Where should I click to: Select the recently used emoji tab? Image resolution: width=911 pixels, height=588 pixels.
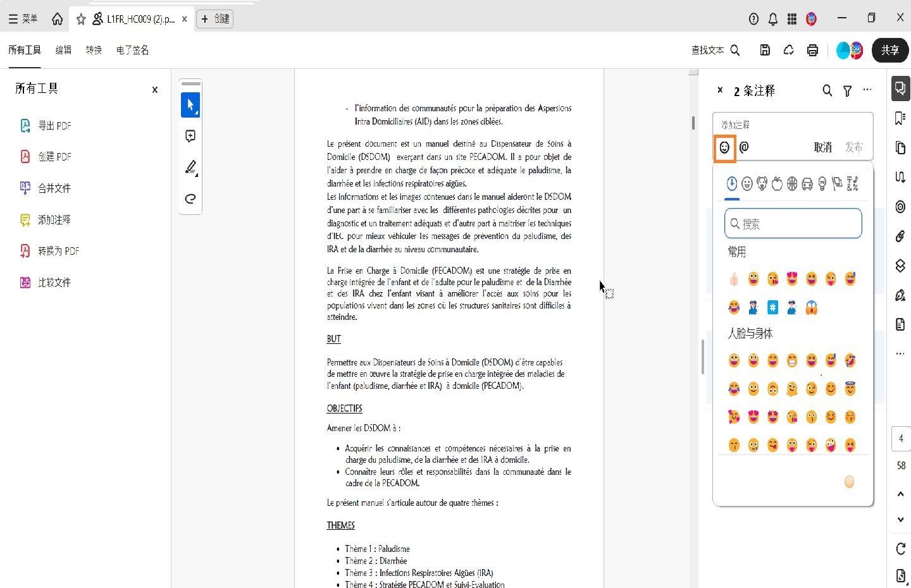[x=732, y=184]
